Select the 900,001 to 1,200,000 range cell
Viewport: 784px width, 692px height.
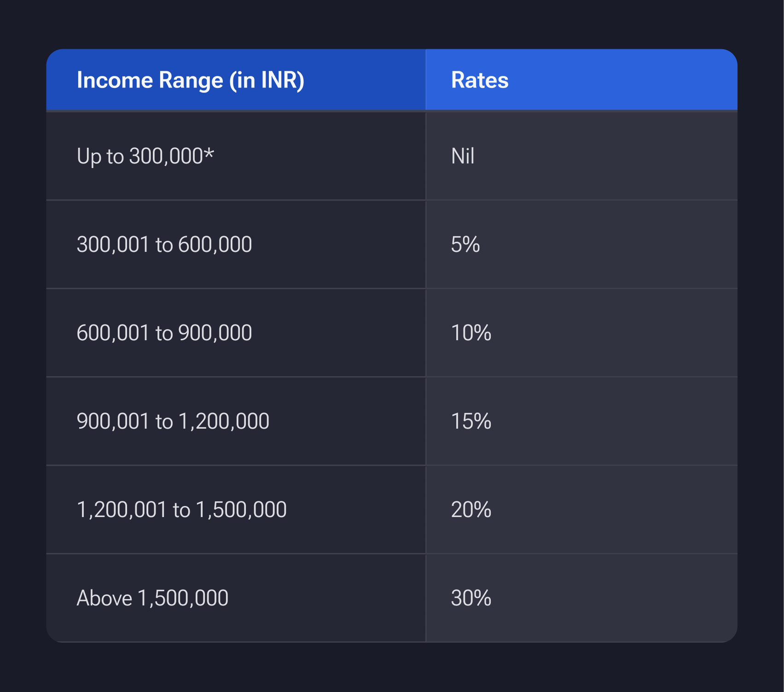pyautogui.click(x=173, y=421)
